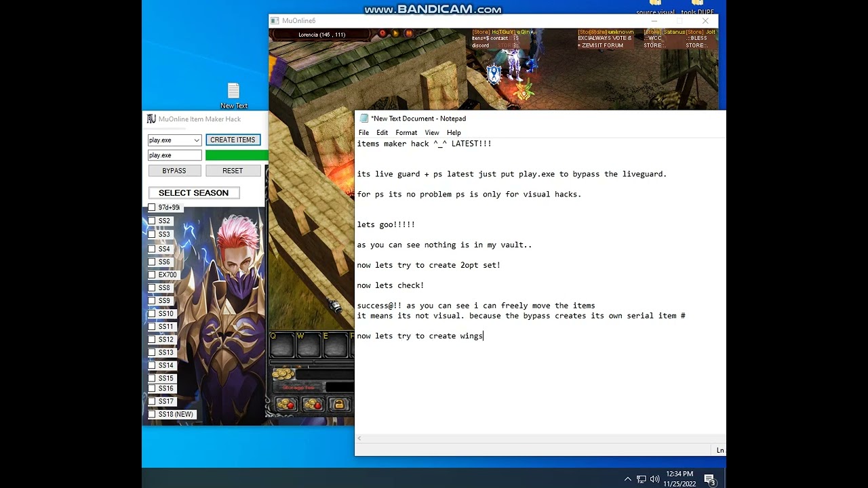Click the Ln status bar entry in Notepad
The height and width of the screenshot is (488, 868).
pyautogui.click(x=720, y=450)
